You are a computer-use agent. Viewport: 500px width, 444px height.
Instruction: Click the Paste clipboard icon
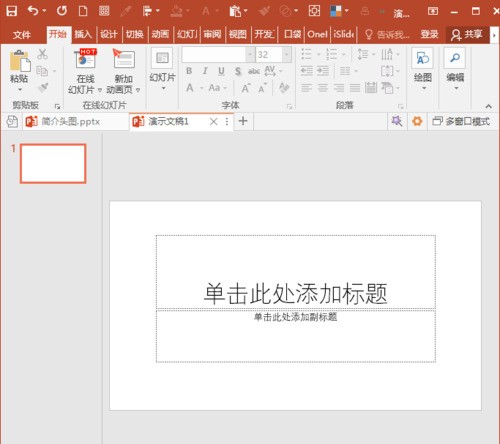tap(20, 61)
